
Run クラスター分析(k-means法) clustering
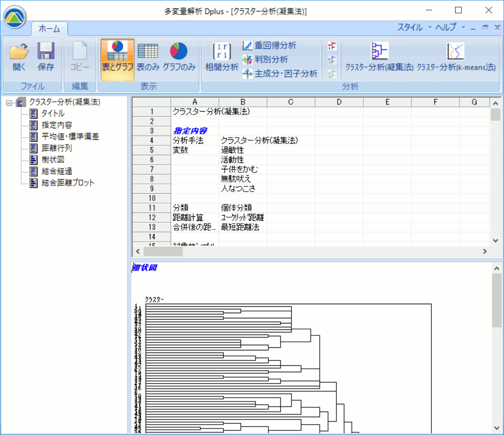point(456,56)
